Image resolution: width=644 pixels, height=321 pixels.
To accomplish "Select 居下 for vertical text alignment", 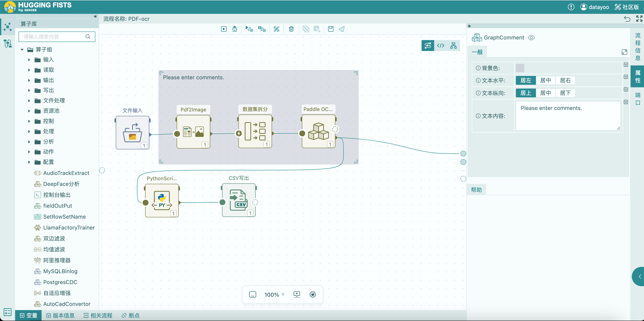I will [x=565, y=93].
